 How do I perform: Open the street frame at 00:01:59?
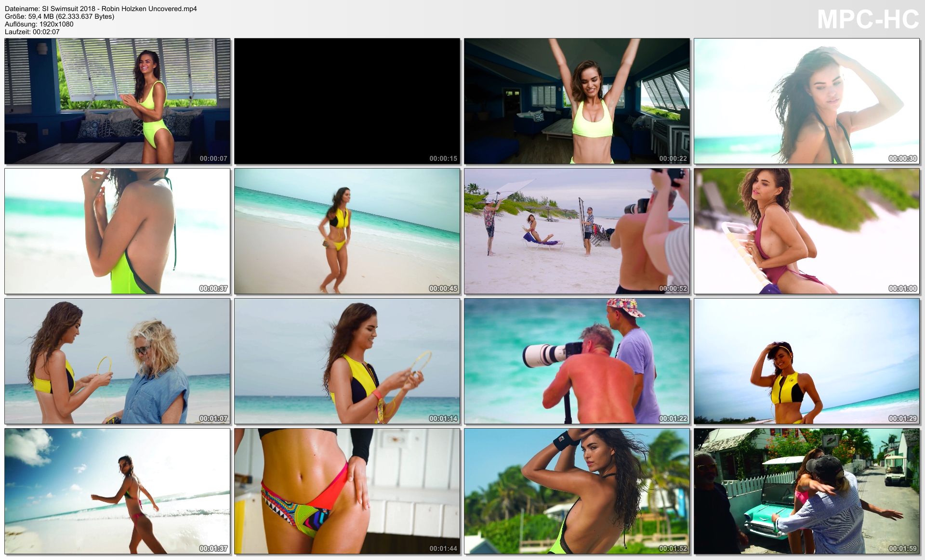[x=807, y=491]
